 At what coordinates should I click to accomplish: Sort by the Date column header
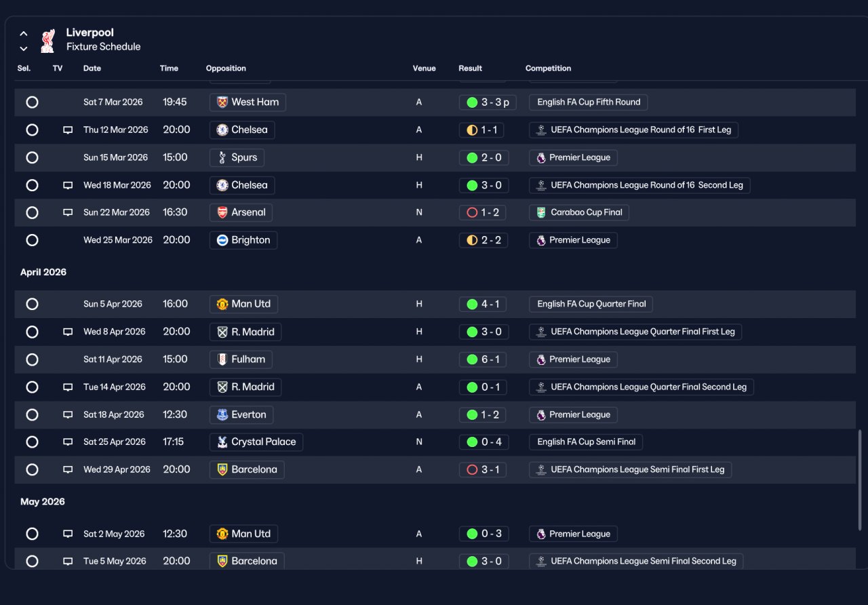[x=92, y=69]
